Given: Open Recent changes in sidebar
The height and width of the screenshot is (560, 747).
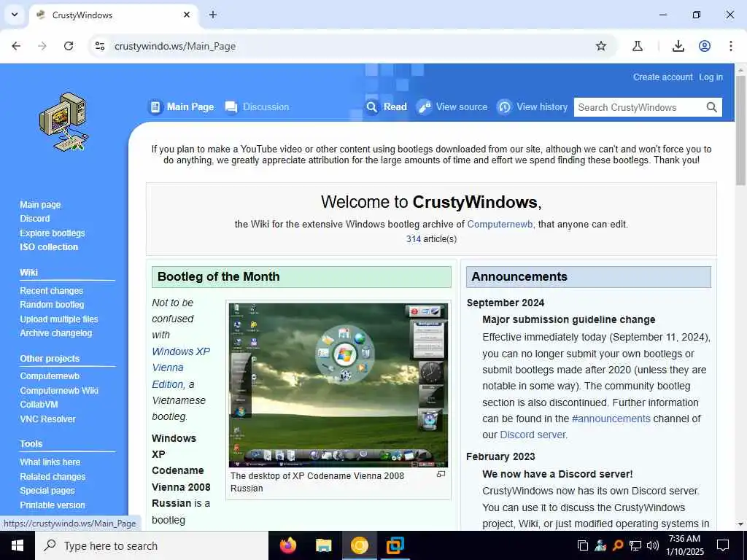Looking at the screenshot, I should (52, 290).
